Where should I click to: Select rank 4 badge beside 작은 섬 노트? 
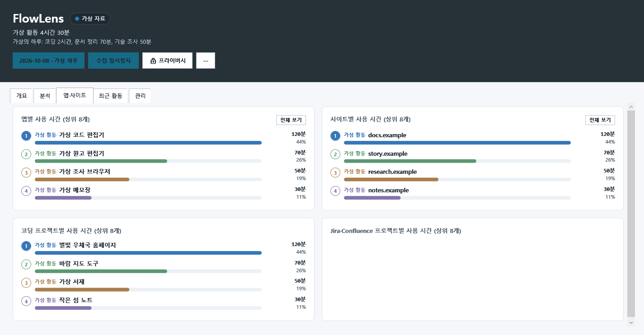26,301
